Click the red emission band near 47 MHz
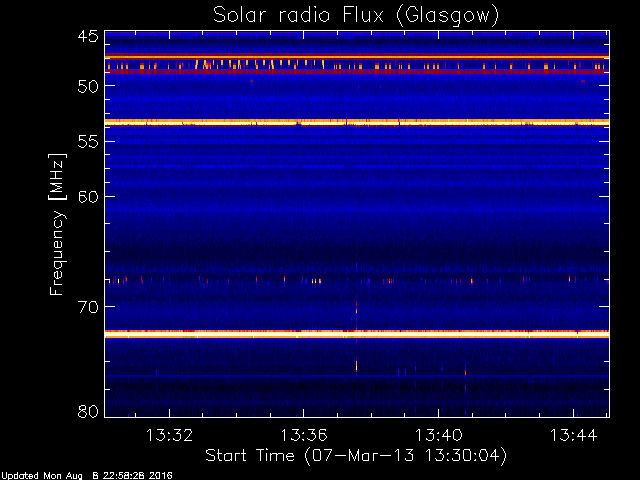 click(x=357, y=57)
